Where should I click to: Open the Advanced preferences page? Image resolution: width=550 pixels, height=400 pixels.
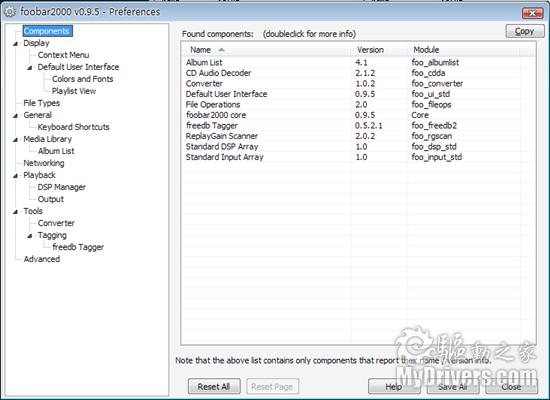pyautogui.click(x=41, y=259)
